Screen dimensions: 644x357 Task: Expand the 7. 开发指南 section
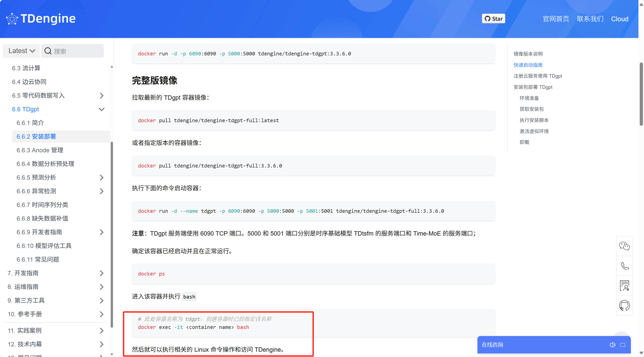click(102, 273)
